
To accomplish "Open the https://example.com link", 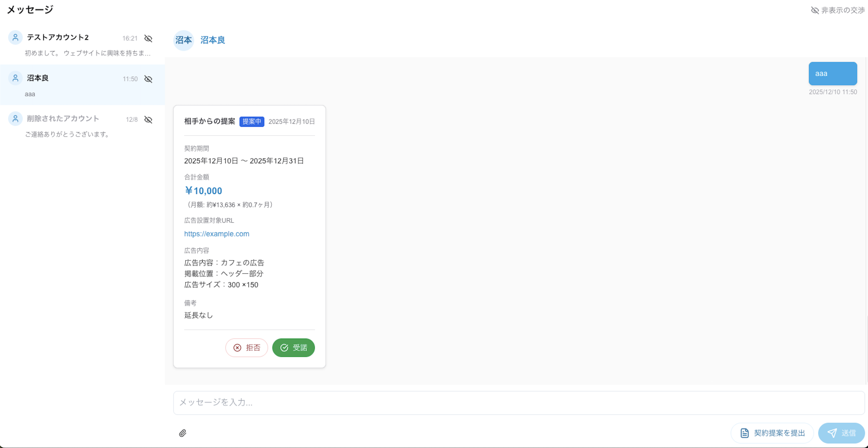I will tap(217, 234).
